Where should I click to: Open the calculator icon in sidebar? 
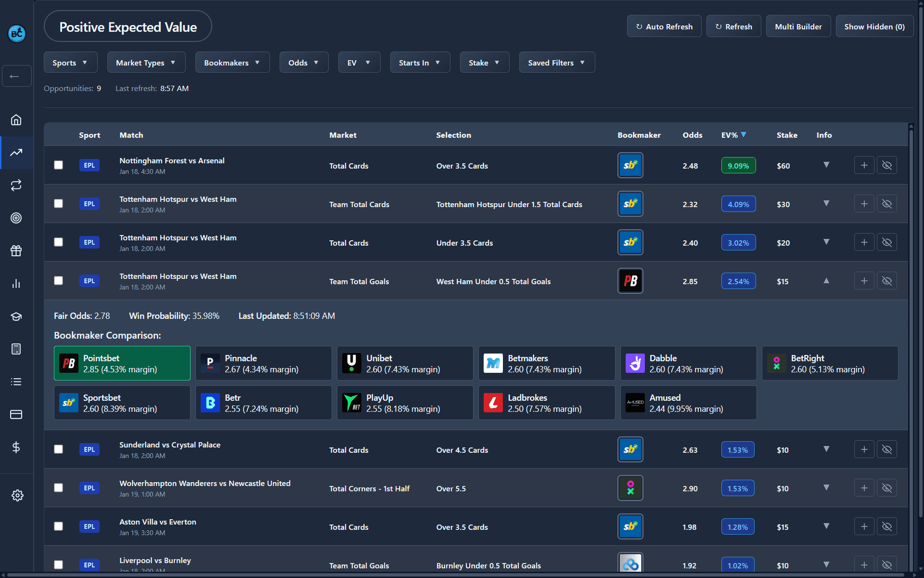click(x=16, y=349)
